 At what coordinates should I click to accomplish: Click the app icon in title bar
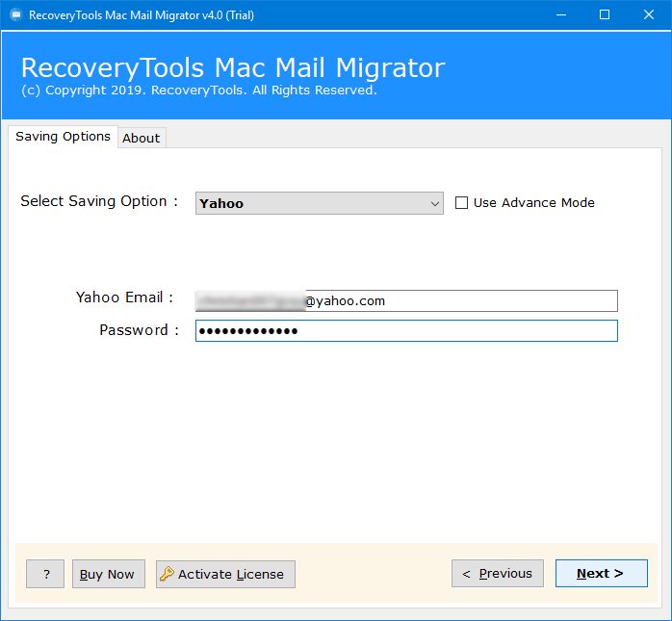15,15
